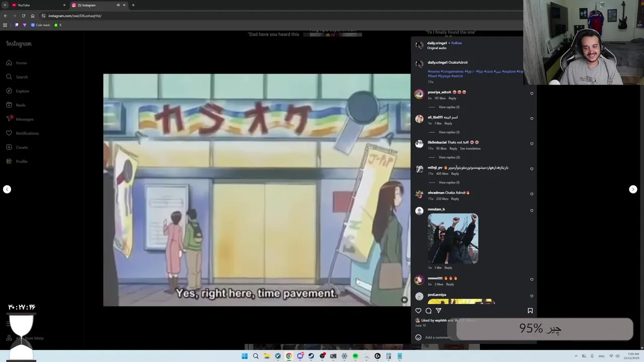Open the apps grid in bookmarks bar
Image resolution: width=644 pixels, height=362 pixels.
click(5, 25)
